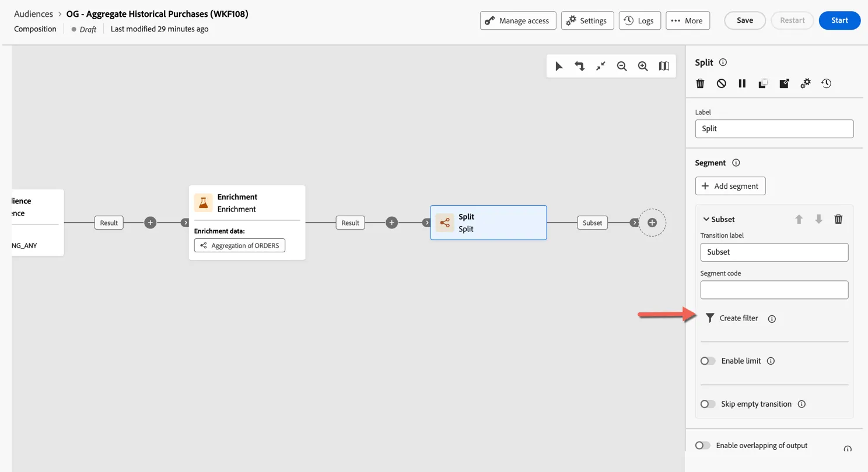Show the canvas mini map icon
868x472 pixels.
pyautogui.click(x=664, y=66)
